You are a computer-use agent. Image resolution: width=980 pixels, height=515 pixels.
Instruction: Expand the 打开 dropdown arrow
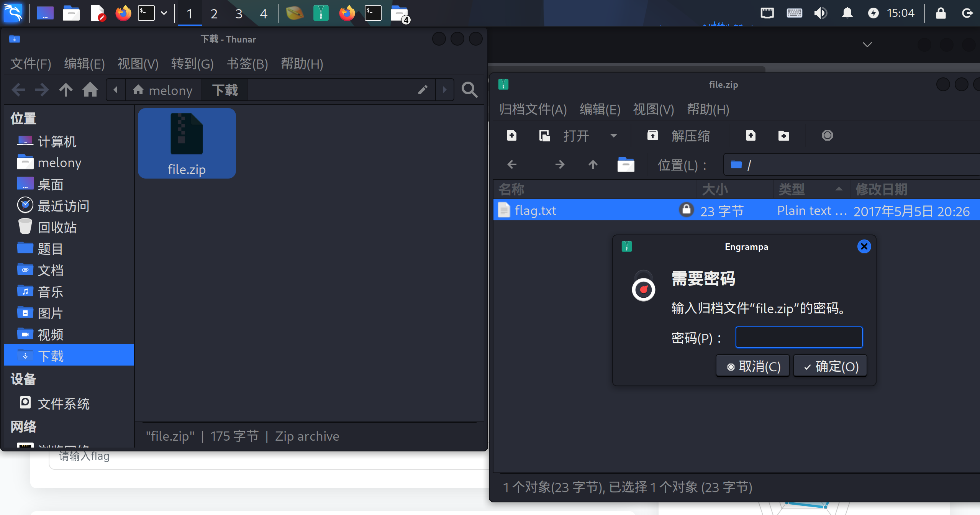[x=613, y=135]
